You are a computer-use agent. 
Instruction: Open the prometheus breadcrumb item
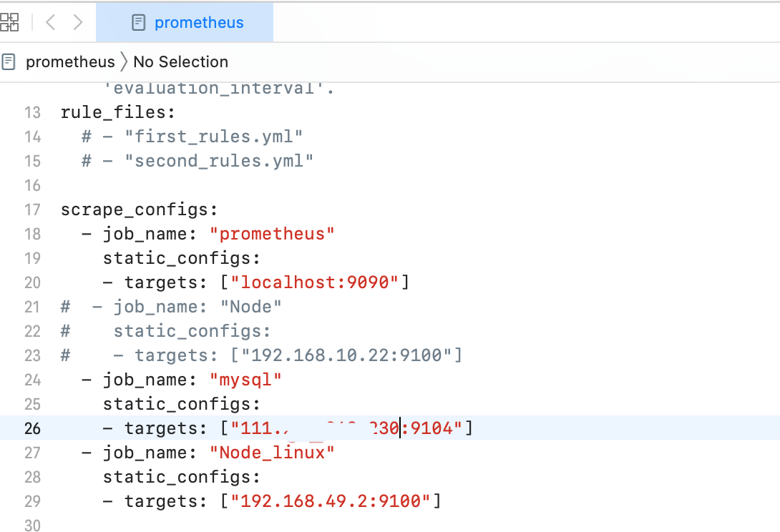point(70,61)
